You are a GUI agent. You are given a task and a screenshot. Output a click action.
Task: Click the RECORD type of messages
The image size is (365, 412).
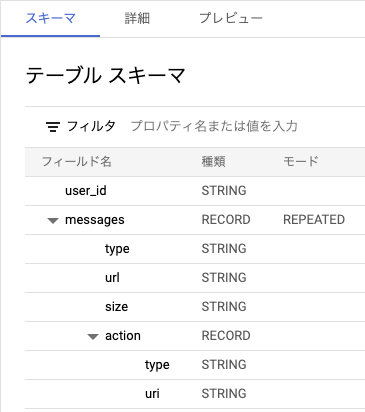226,220
